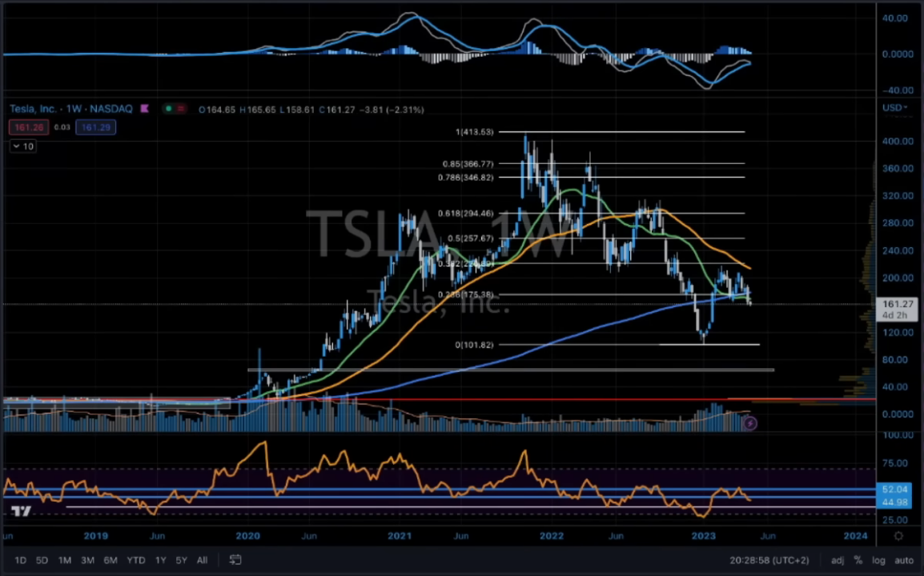Toggle the log scale option
This screenshot has width=924, height=576.
[x=878, y=560]
